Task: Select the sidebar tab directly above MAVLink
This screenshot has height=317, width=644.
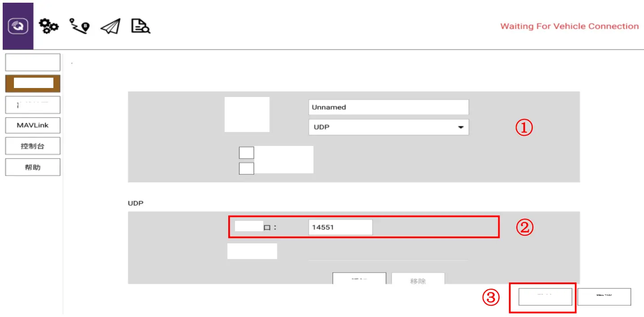Action: coord(33,104)
